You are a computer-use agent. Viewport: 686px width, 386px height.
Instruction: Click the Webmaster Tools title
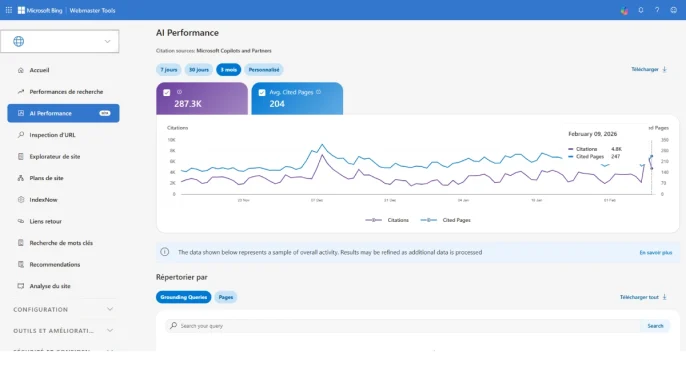92,11
